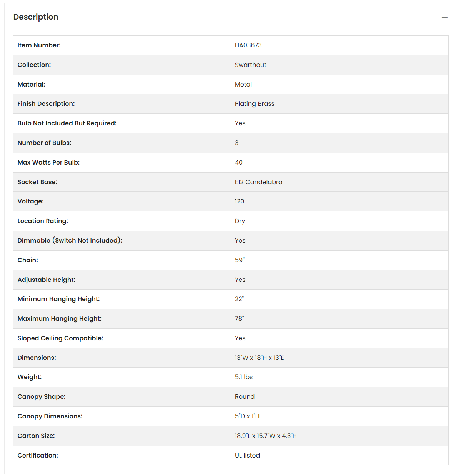Image resolution: width=463 pixels, height=476 pixels.
Task: Click the UL listed certification value
Action: pos(247,455)
